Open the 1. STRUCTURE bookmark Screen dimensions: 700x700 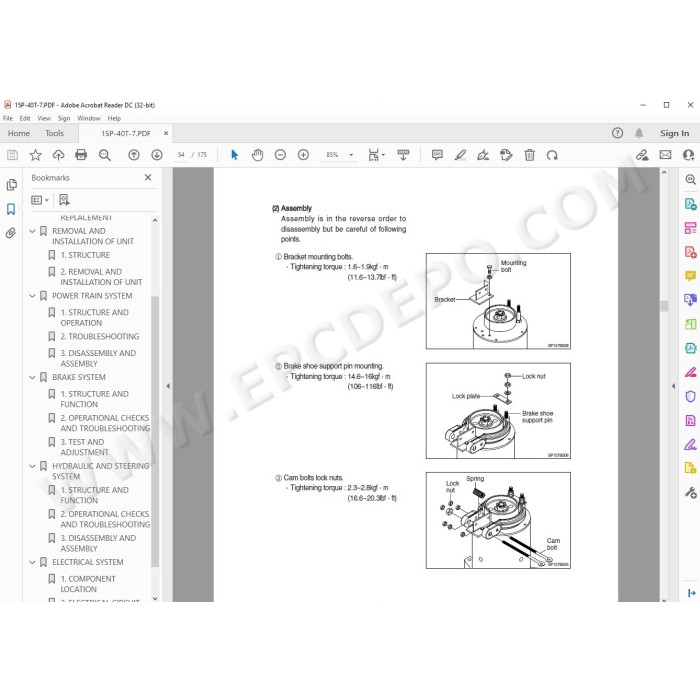coord(85,255)
